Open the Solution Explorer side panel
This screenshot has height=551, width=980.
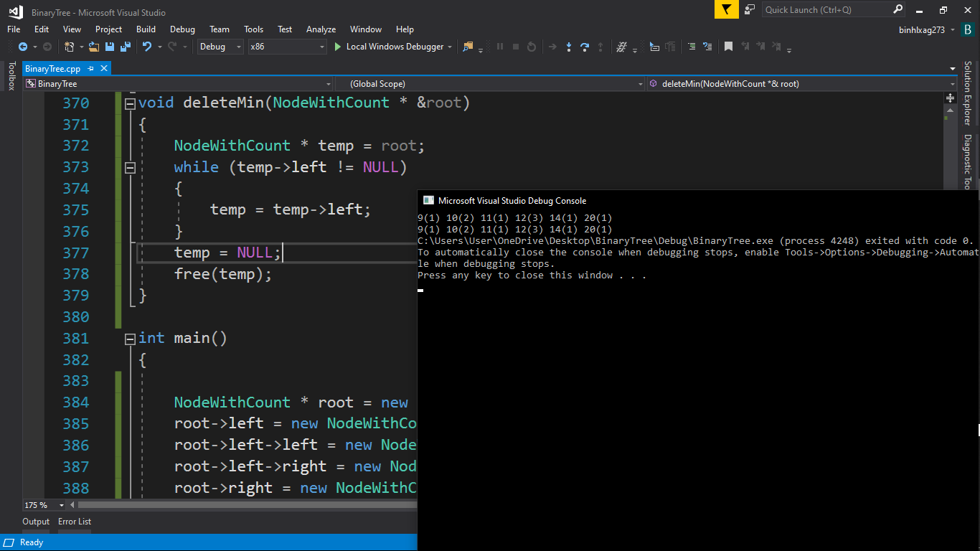click(x=967, y=93)
